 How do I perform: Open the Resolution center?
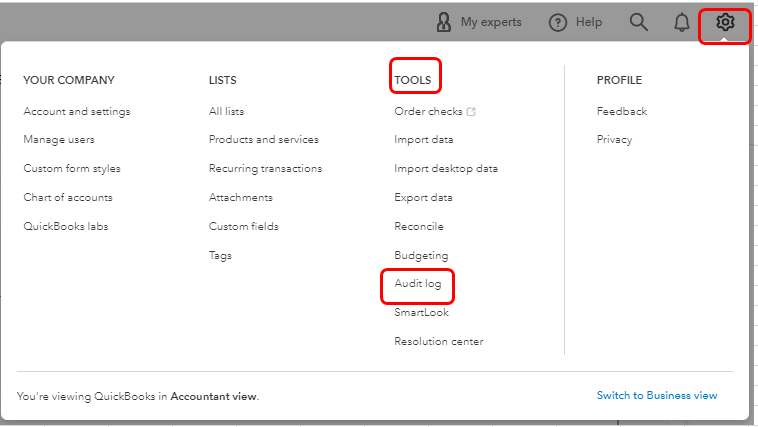tap(439, 342)
